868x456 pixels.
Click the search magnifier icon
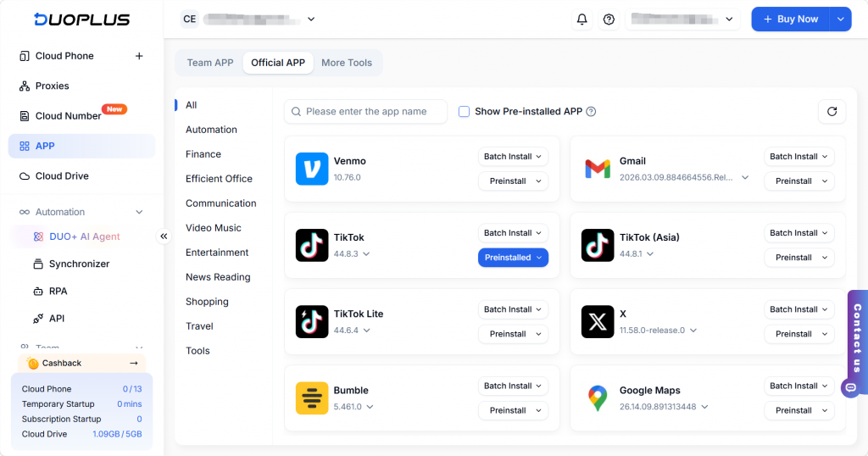pyautogui.click(x=296, y=112)
